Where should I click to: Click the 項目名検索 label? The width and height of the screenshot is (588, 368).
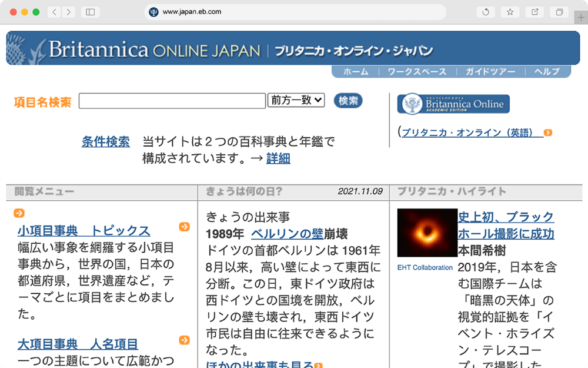tap(42, 102)
